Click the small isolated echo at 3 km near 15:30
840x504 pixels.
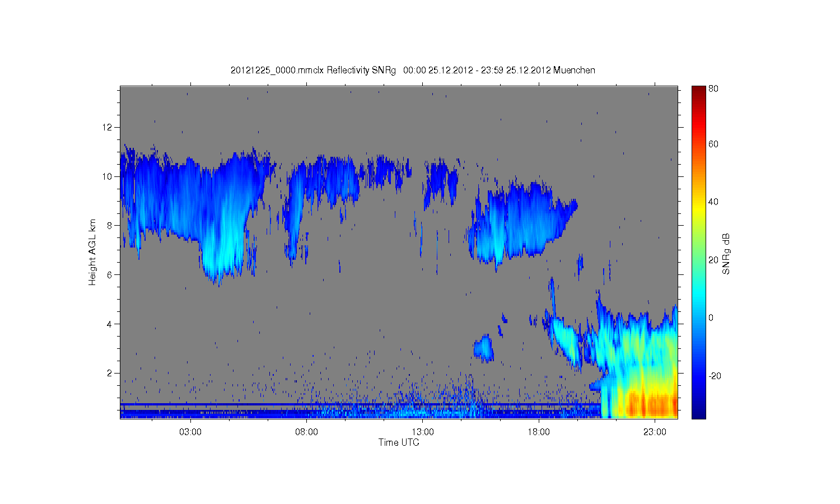pyautogui.click(x=483, y=348)
